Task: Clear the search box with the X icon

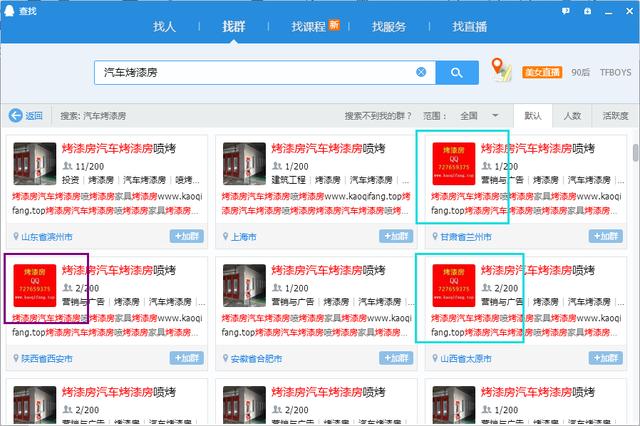Action: [421, 72]
